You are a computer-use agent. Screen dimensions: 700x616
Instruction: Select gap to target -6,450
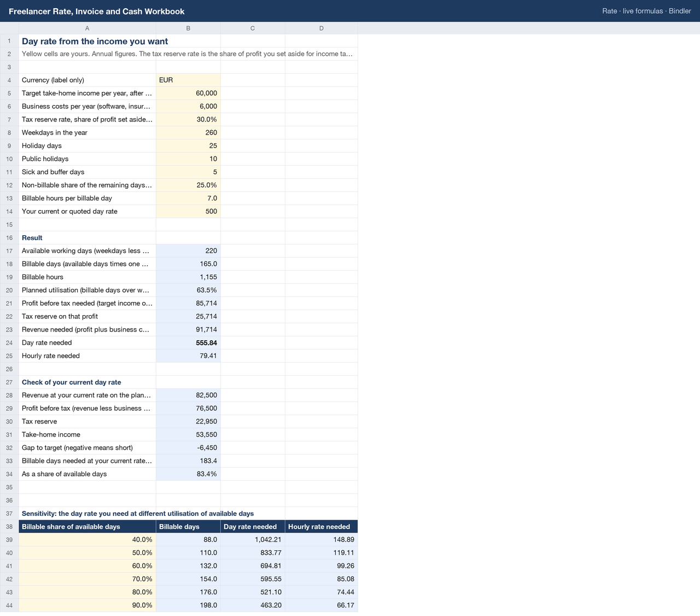click(188, 448)
